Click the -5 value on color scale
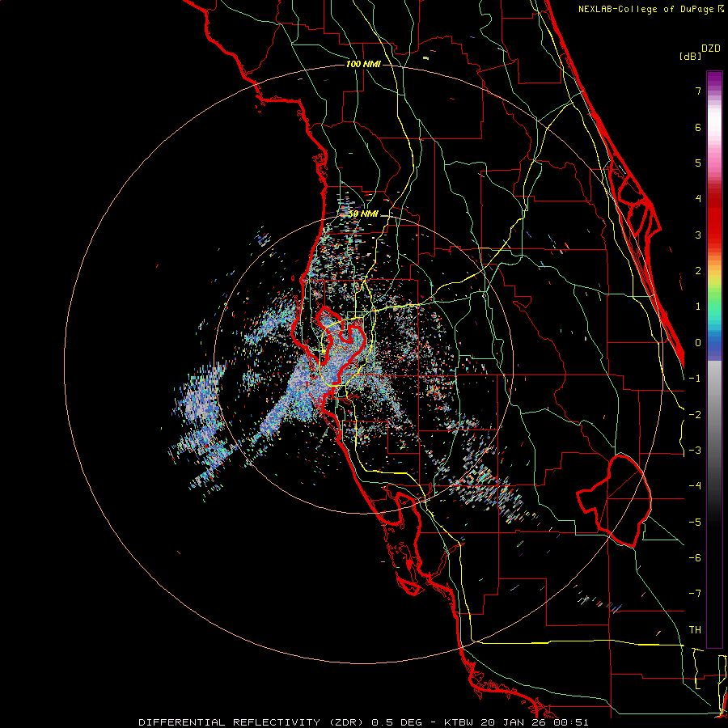The height and width of the screenshot is (728, 728). pyautogui.click(x=695, y=523)
